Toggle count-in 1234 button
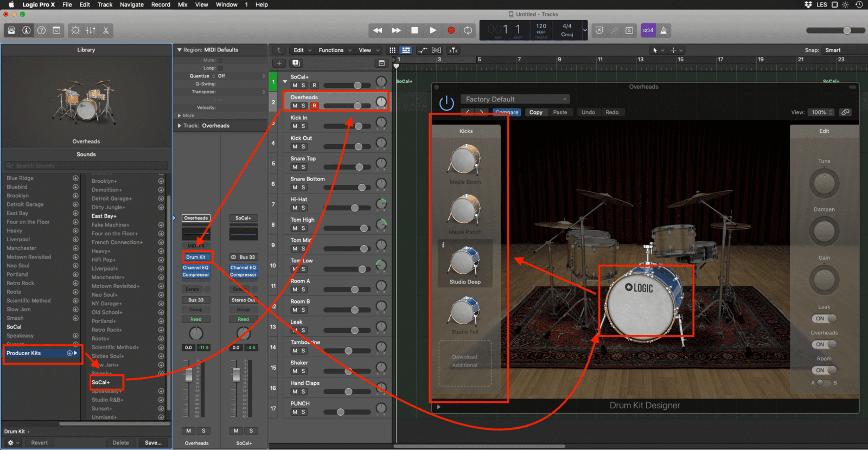This screenshot has height=450, width=868. pyautogui.click(x=648, y=30)
